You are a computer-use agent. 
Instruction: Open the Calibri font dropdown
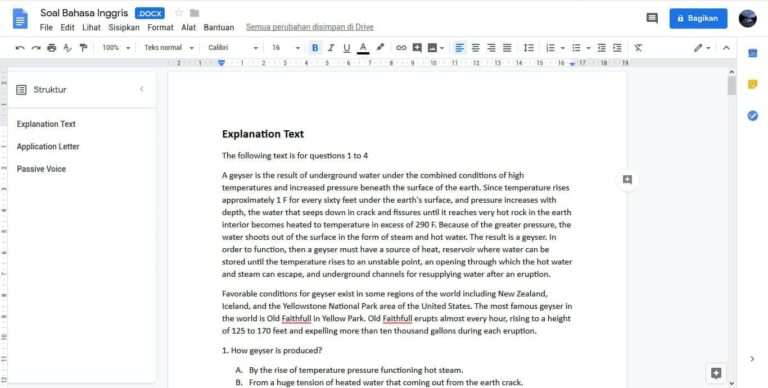point(233,48)
